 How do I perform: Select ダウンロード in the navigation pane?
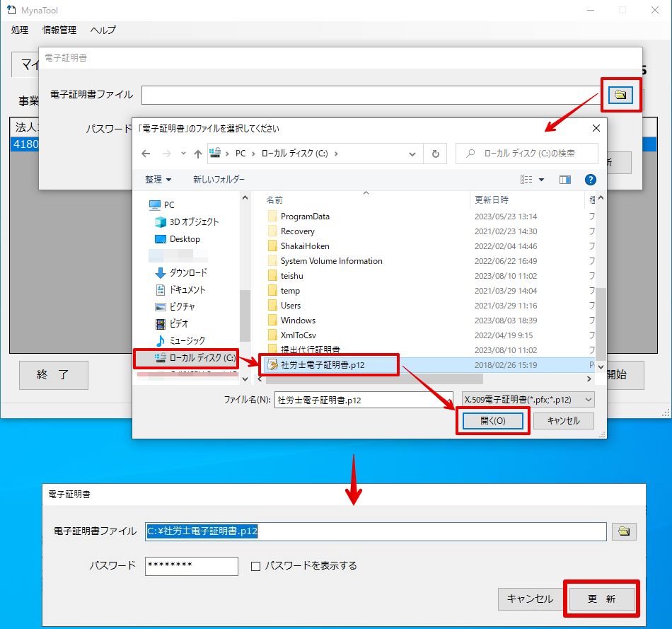(x=188, y=272)
